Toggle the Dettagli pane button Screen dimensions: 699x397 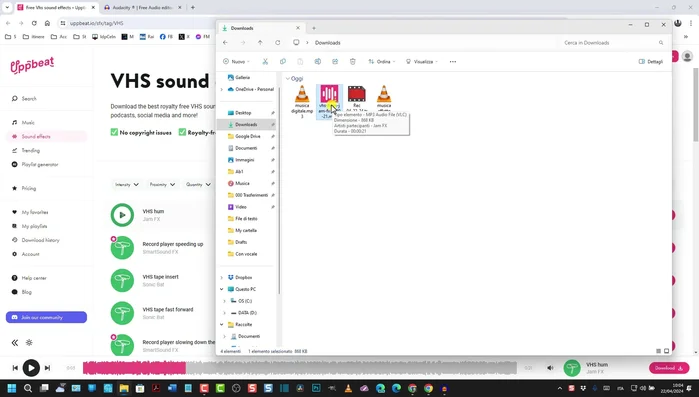pos(651,61)
